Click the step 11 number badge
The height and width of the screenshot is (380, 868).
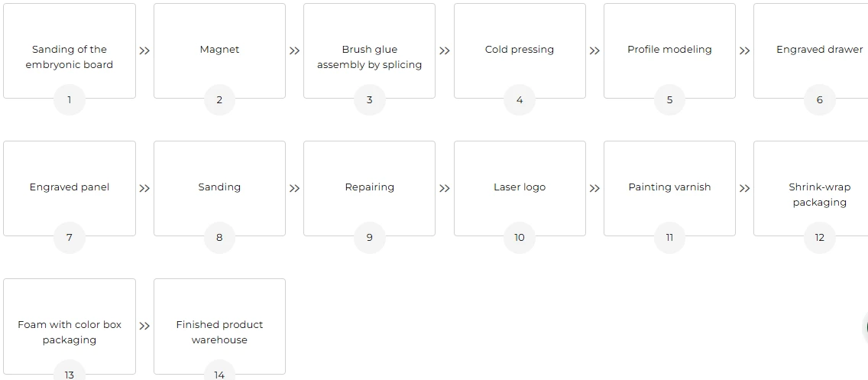(x=669, y=237)
